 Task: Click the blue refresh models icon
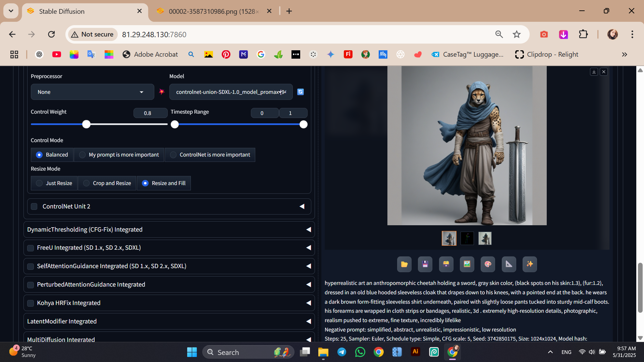(x=301, y=92)
